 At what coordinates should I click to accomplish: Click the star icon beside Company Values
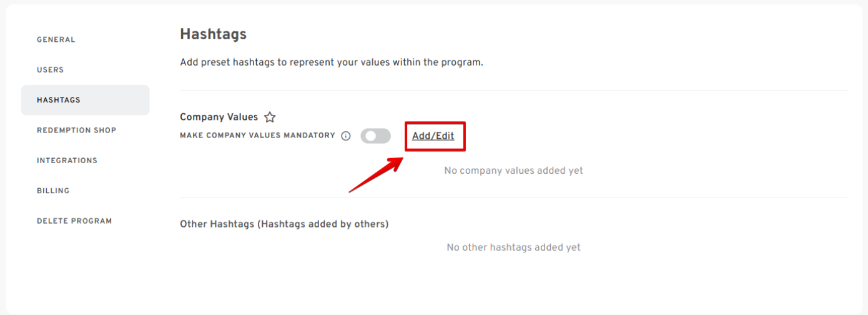click(x=270, y=117)
